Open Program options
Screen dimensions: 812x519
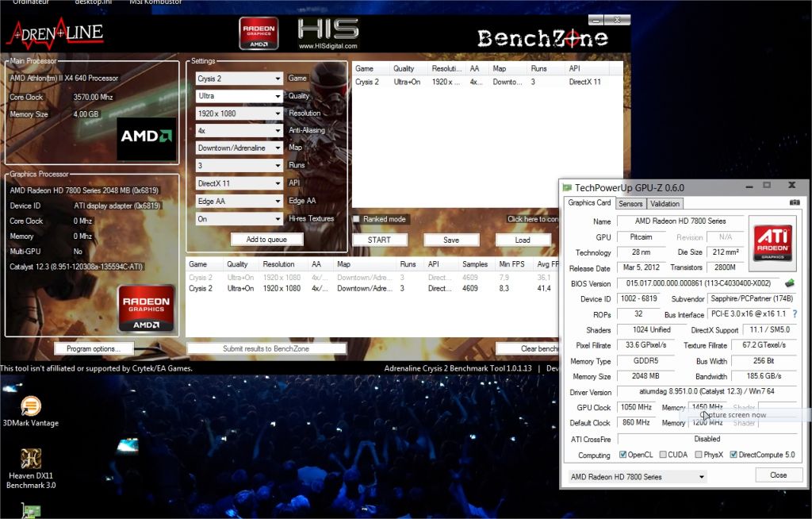coord(94,348)
